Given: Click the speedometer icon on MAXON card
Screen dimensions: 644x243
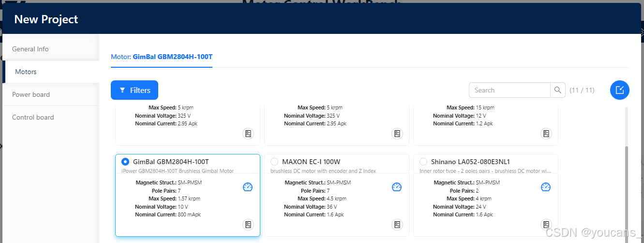Looking at the screenshot, I should [x=397, y=187].
